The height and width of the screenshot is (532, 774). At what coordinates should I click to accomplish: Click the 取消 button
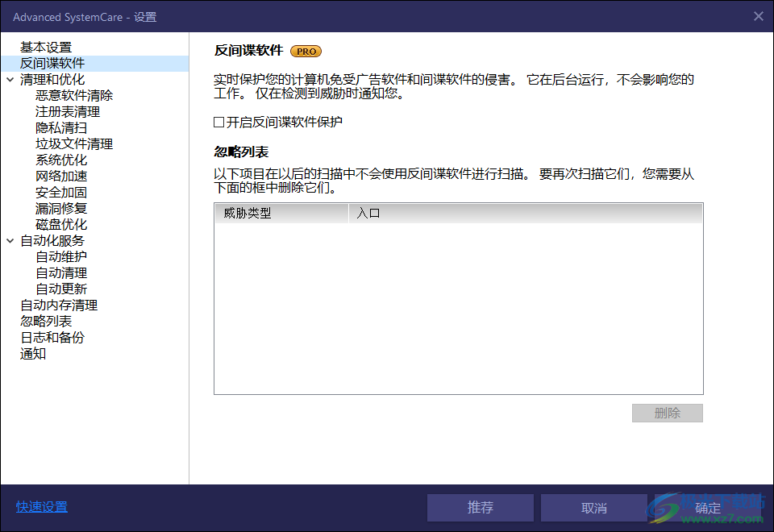tap(594, 507)
